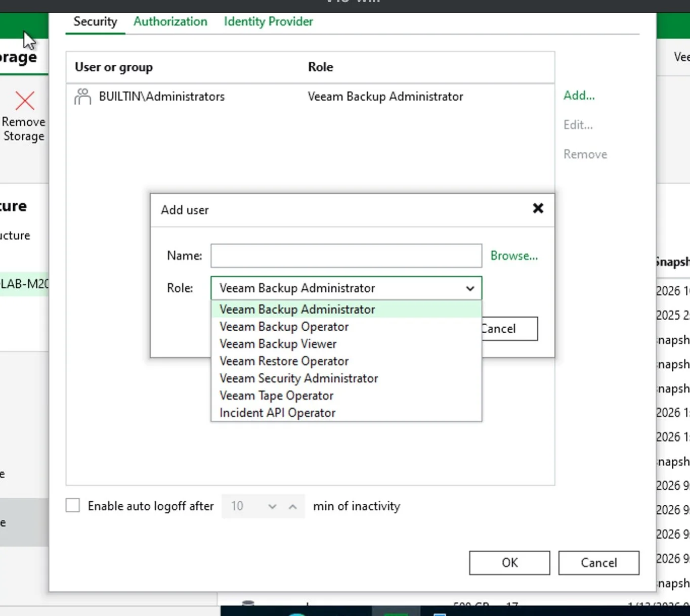This screenshot has width=690, height=616.
Task: Stay on the Security tab
Action: 95,21
